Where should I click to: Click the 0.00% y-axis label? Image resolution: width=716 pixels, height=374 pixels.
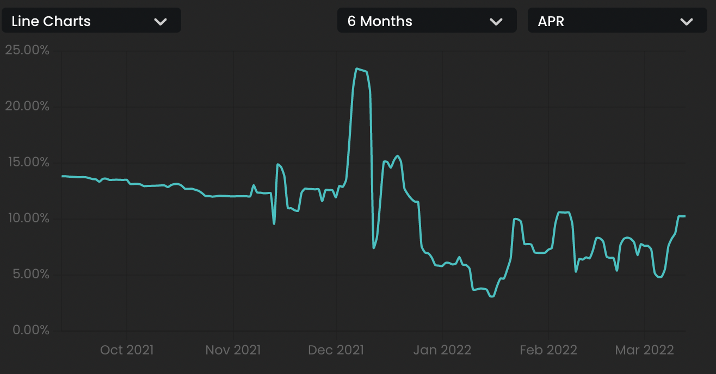pos(31,330)
